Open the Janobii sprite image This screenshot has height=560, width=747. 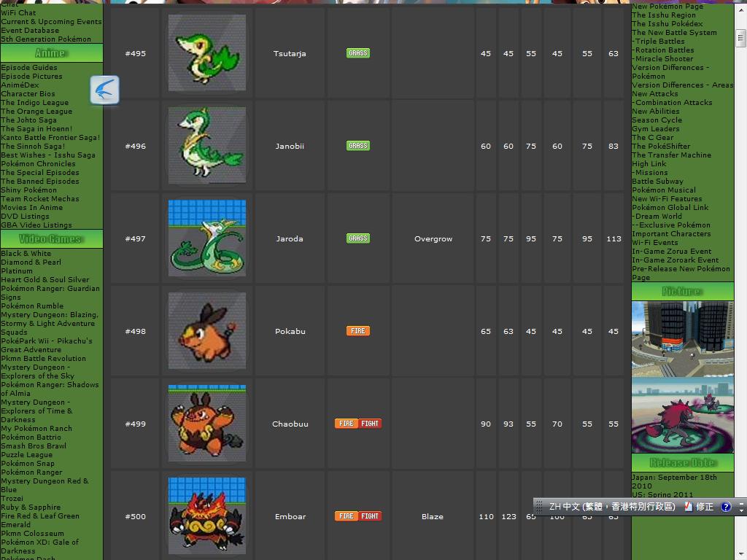[x=207, y=145]
